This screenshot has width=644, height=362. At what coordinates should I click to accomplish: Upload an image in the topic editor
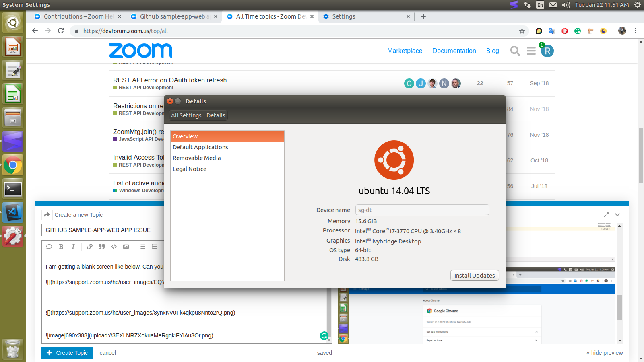[126, 247]
